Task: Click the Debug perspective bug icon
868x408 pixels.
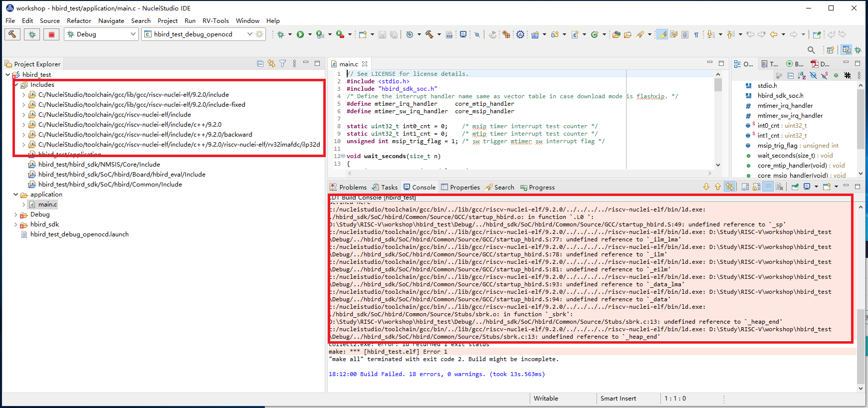Action: 858,50
